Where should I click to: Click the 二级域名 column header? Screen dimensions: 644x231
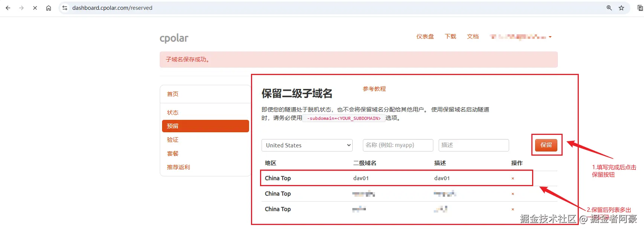365,163
